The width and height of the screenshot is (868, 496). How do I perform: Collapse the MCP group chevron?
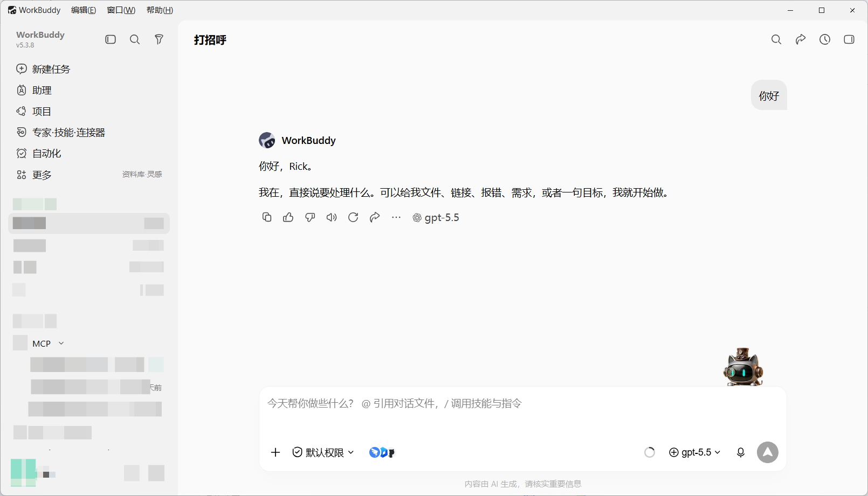tap(61, 343)
